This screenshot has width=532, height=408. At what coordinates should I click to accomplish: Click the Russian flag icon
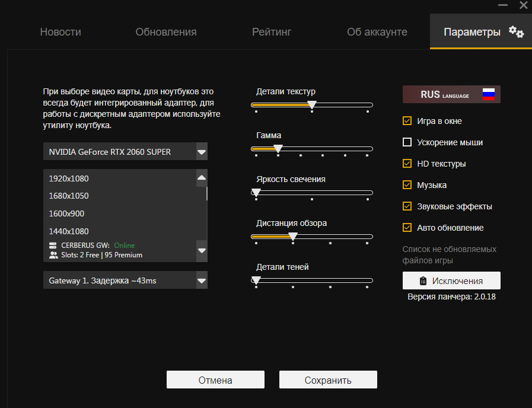point(489,94)
